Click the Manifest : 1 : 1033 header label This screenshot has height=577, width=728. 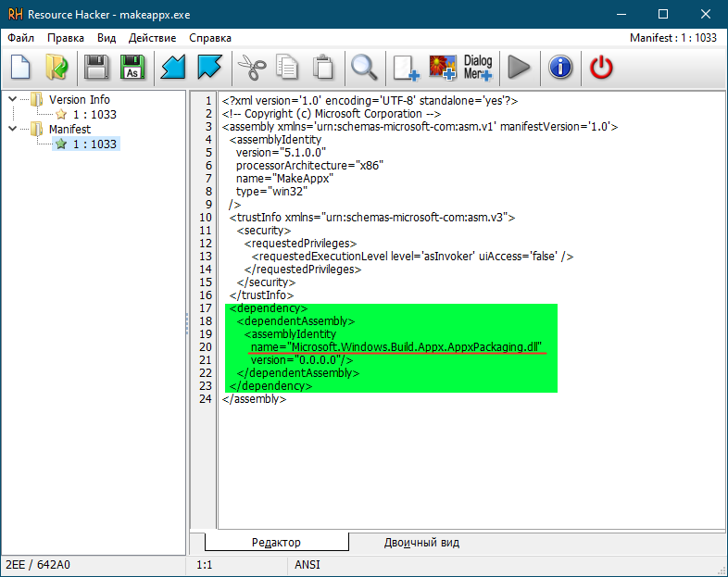(673, 38)
